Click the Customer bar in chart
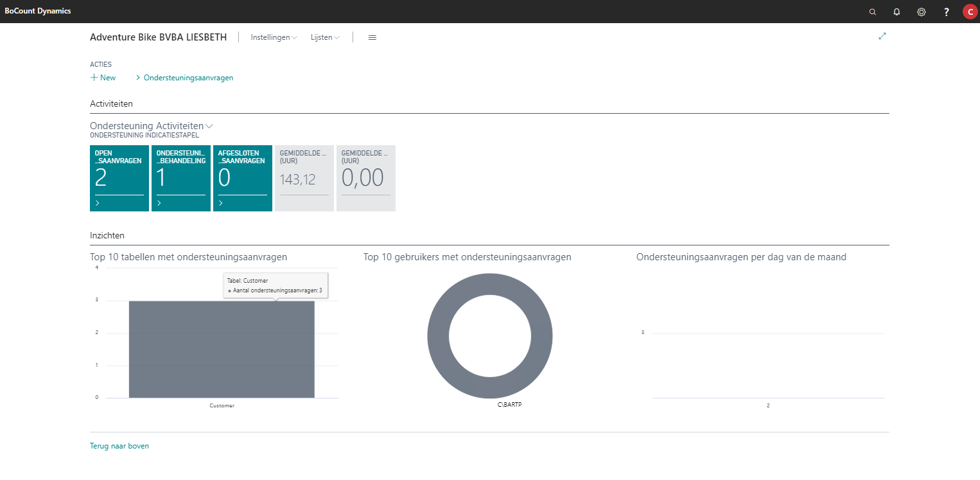Image resolution: width=980 pixels, height=480 pixels. (222, 350)
